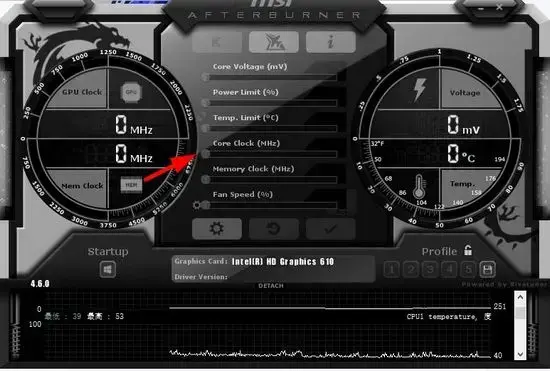Viewport: 550px width, 371px height.
Task: Minimize the Afterburner window
Action: pyautogui.click(x=481, y=8)
